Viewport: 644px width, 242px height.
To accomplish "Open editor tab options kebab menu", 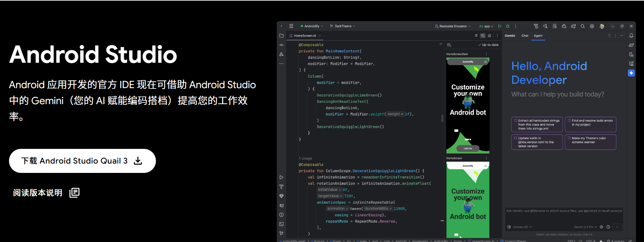I will [497, 36].
